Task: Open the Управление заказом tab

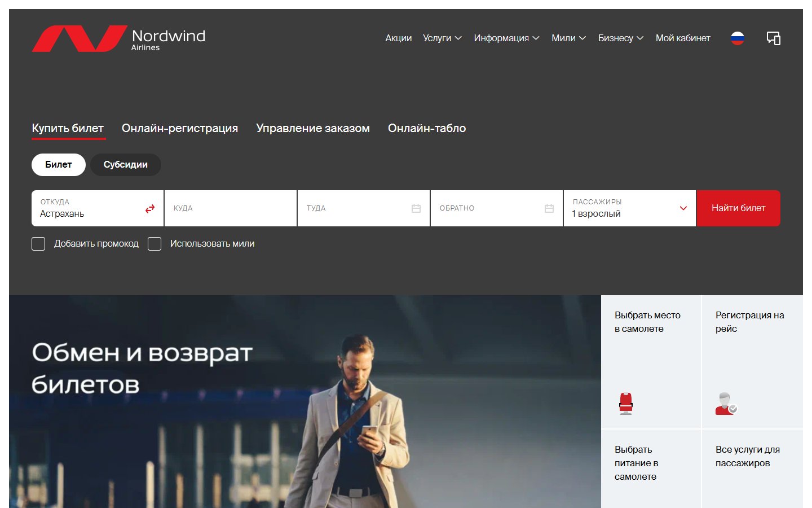Action: (313, 129)
